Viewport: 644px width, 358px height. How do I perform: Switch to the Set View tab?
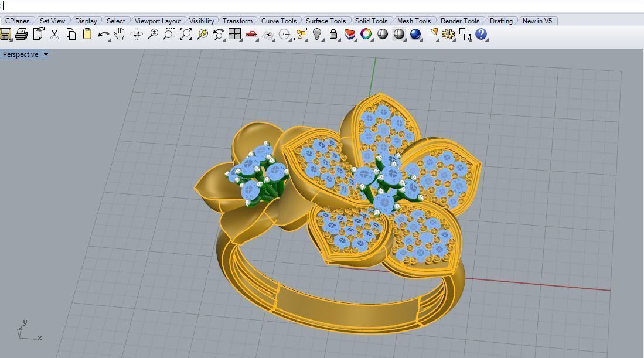[52, 21]
